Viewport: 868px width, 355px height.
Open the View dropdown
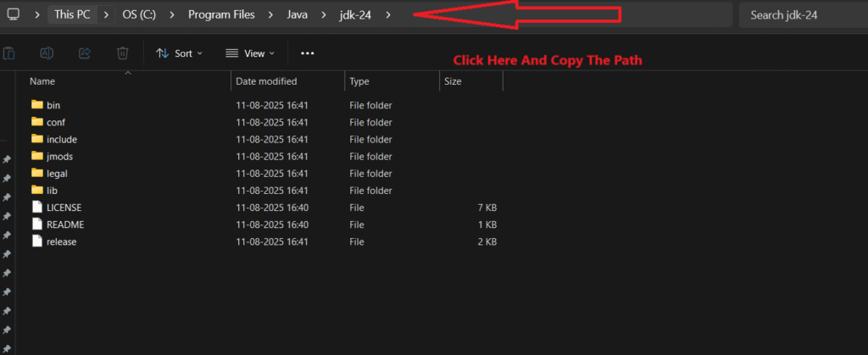pos(250,53)
